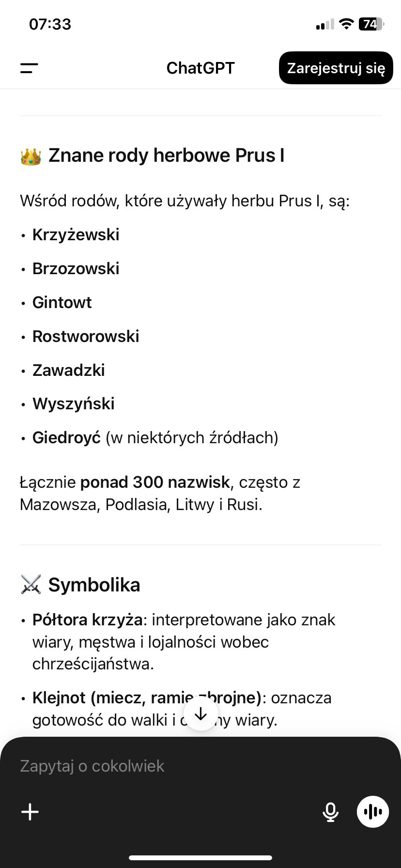Tap the crown emoji in the heading
This screenshot has height=868, width=401.
pos(31,156)
